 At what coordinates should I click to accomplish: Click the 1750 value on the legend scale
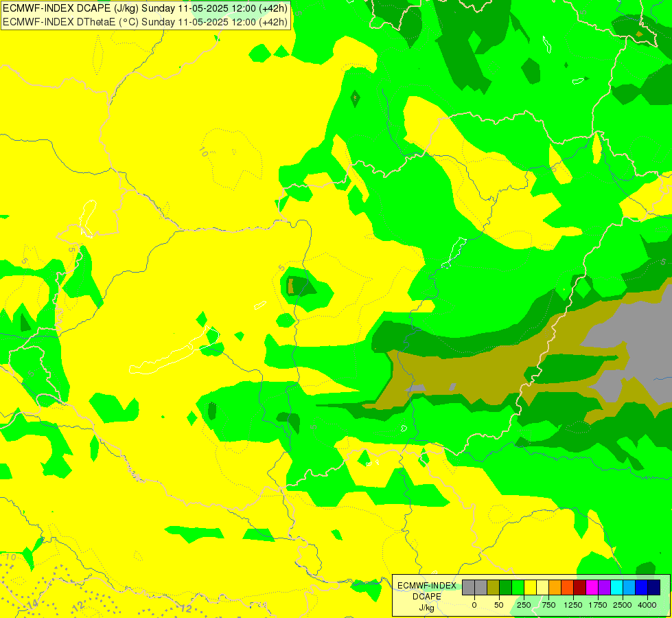point(598,605)
